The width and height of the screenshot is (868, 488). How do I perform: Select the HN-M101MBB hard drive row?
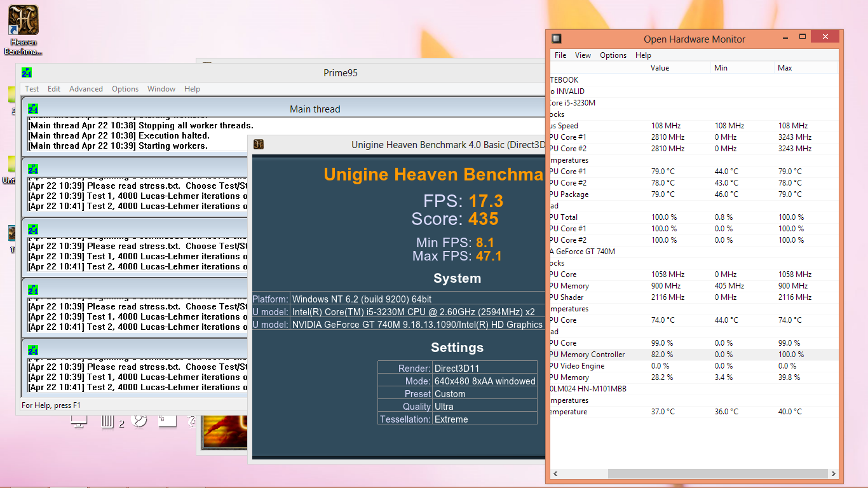(x=694, y=389)
